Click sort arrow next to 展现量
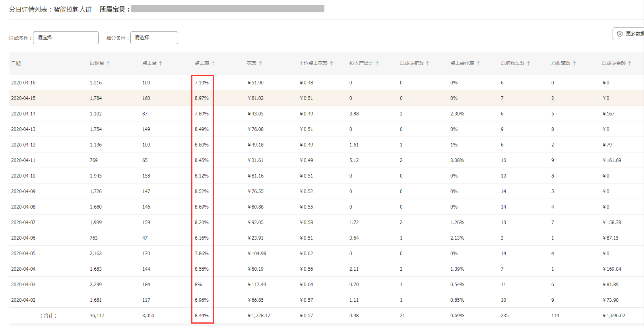Screen dimensions: 644x326 coord(108,63)
